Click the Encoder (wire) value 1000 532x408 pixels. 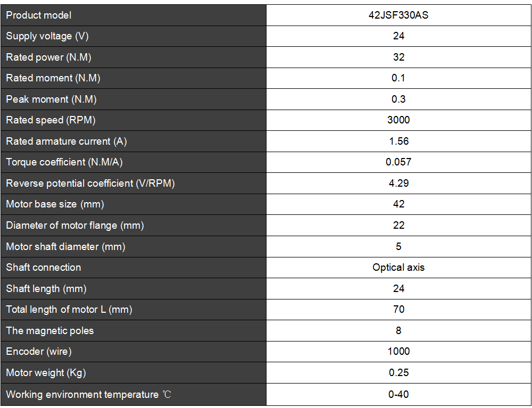(x=398, y=352)
